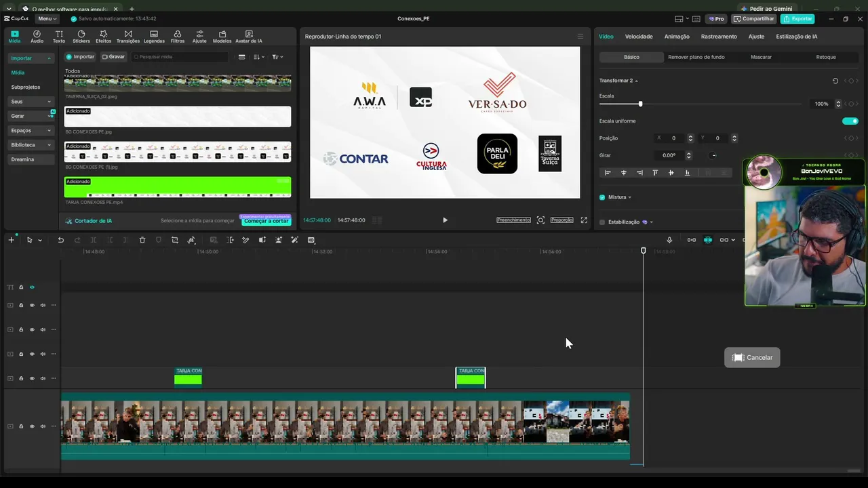Add a track with the plus icon
Viewport: 868px width, 488px height.
[11, 240]
